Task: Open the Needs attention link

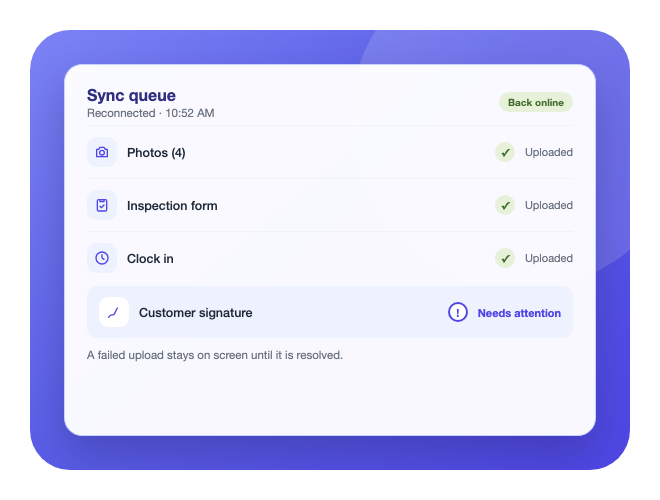Action: tap(519, 313)
